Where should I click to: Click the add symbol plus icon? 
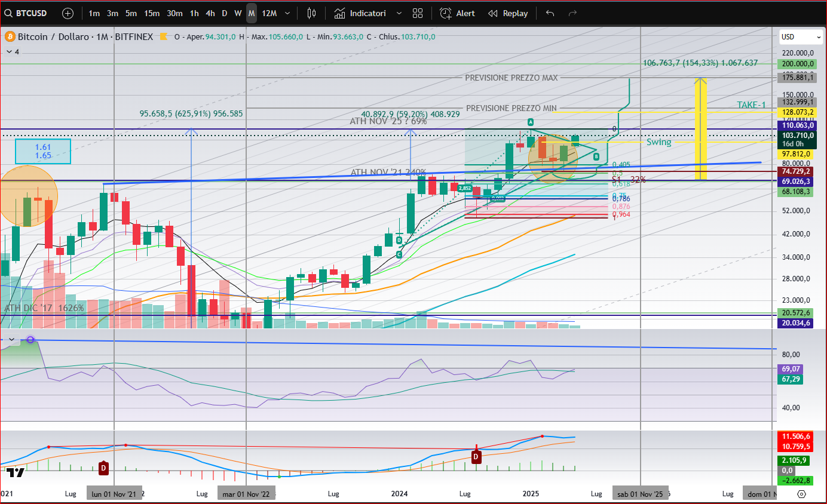point(68,13)
